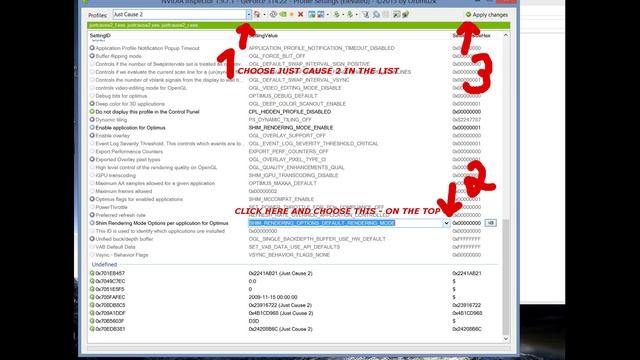Open the arrow beside the export profiles icon
Image resolution: width=640 pixels, height=360 pixels.
[343, 15]
